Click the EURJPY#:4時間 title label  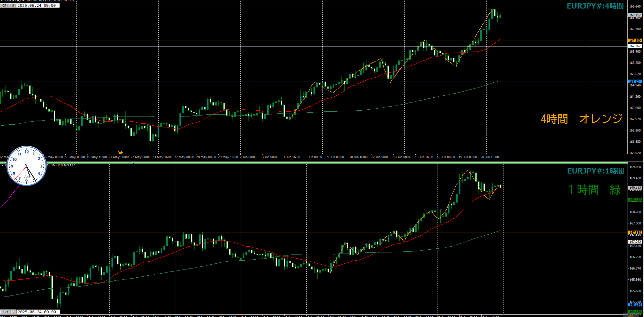[595, 6]
